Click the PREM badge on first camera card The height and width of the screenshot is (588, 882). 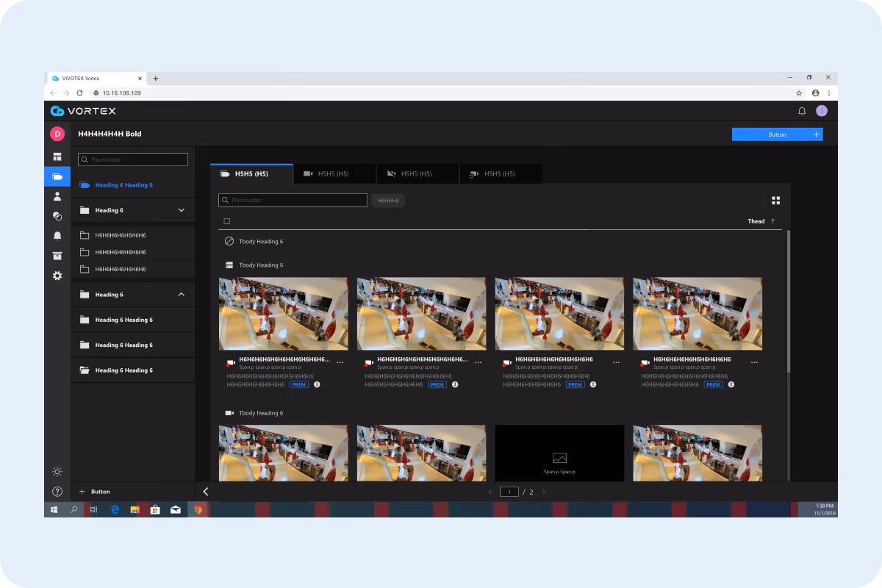coord(298,384)
